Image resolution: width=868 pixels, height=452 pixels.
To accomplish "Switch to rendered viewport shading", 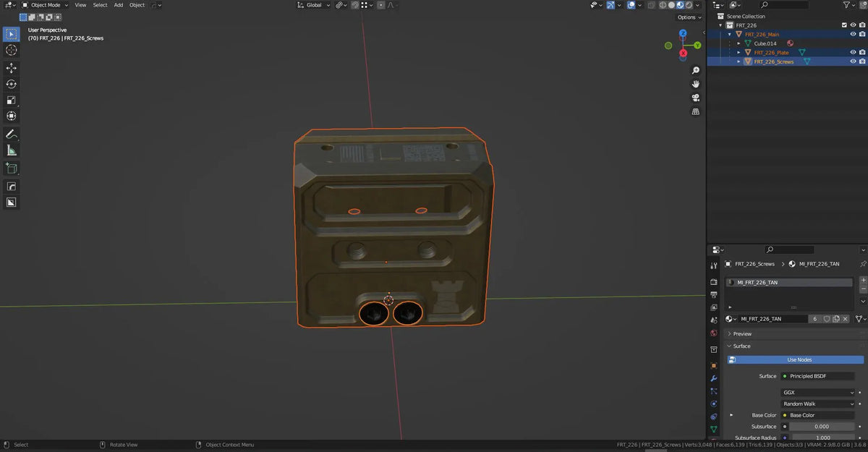I will (687, 5).
